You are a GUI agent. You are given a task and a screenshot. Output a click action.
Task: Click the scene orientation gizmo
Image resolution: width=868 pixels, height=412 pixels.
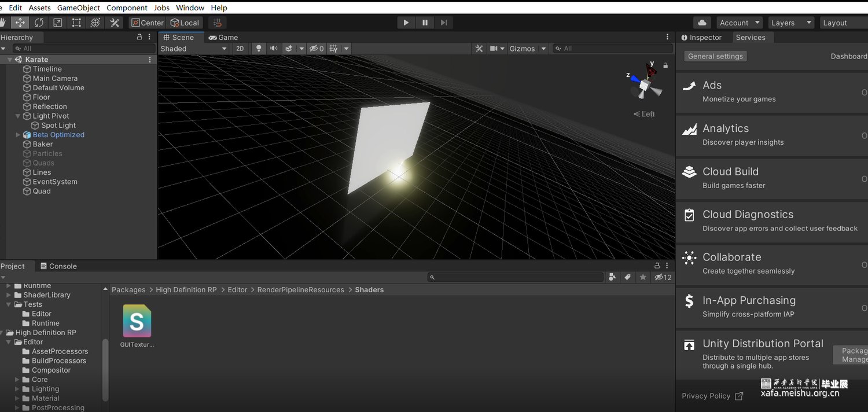click(x=645, y=84)
